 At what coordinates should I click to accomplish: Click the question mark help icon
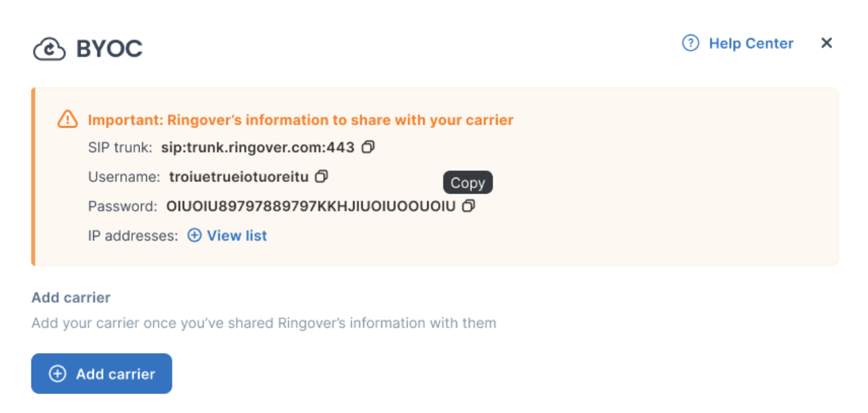tap(691, 44)
